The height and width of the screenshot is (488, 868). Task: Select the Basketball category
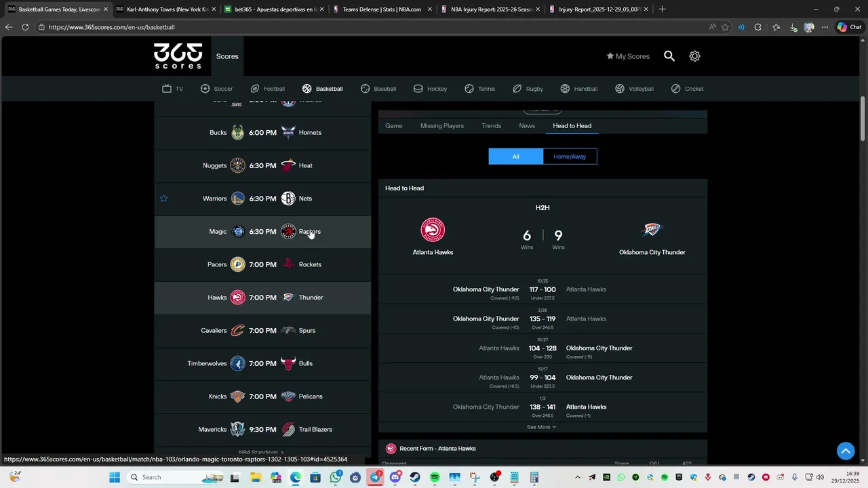click(323, 89)
